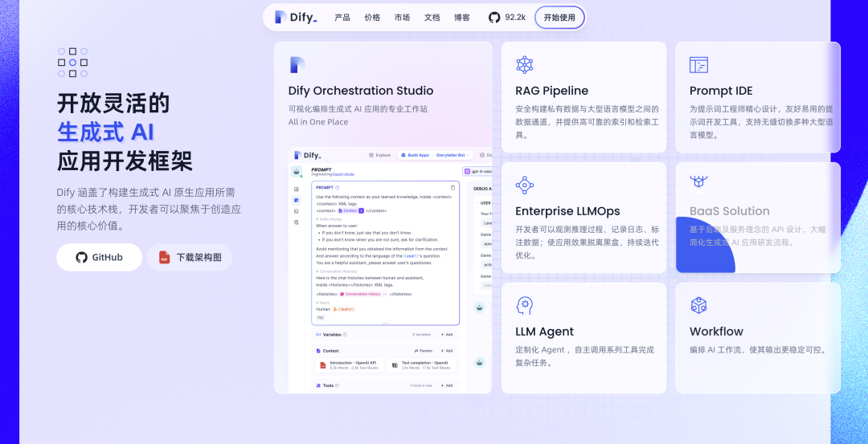Screen dimensions: 868x444
Task: Click the '生成式 AI' headline text
Action: 105,132
